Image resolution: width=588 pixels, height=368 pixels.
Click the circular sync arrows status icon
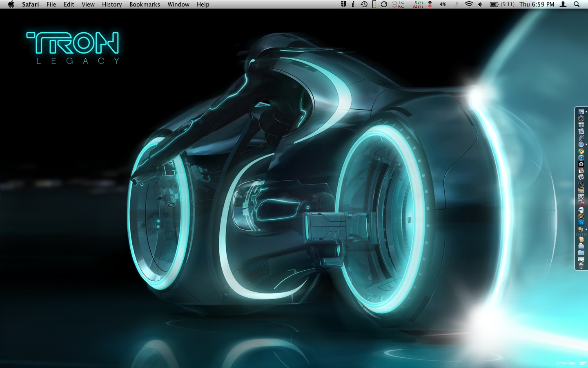click(384, 4)
